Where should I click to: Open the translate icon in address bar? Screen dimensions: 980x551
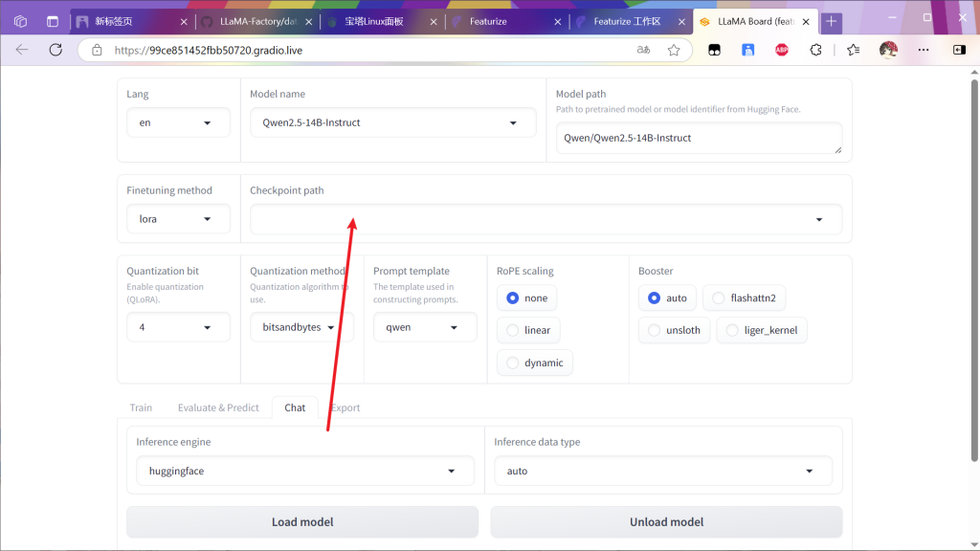pos(643,50)
